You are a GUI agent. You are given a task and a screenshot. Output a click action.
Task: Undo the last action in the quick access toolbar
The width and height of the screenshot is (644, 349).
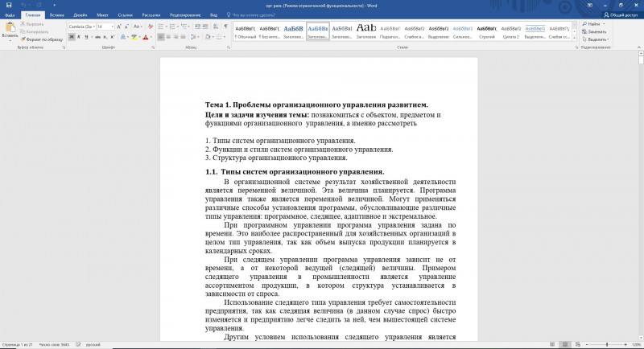click(x=23, y=6)
